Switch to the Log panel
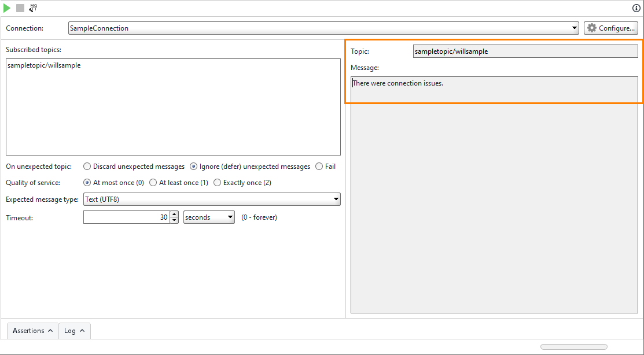The height and width of the screenshot is (355, 644). pos(74,330)
